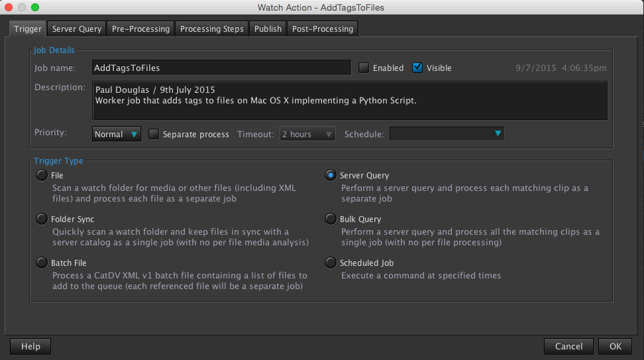Expand the Timeout dropdown showing 2 hours

(307, 135)
